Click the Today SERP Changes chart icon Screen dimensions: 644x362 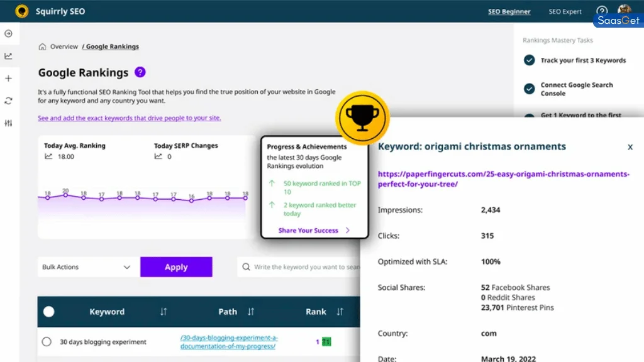tap(158, 156)
